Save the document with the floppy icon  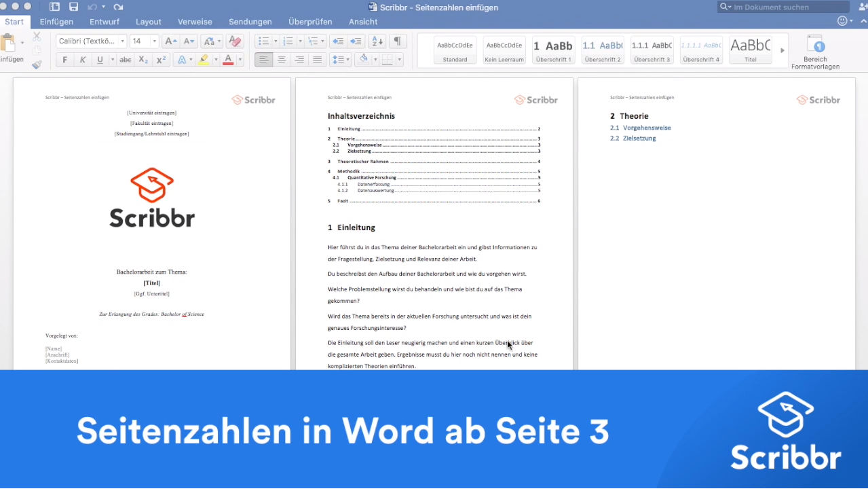(x=73, y=7)
